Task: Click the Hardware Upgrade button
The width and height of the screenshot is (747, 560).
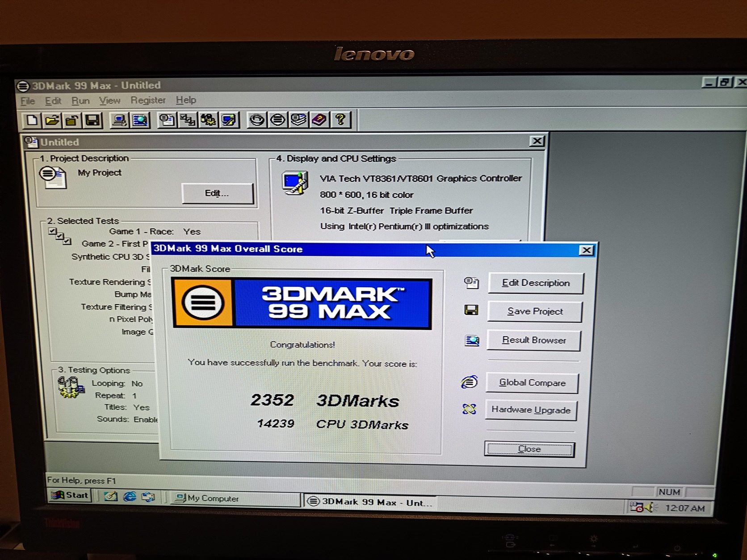Action: click(x=531, y=410)
